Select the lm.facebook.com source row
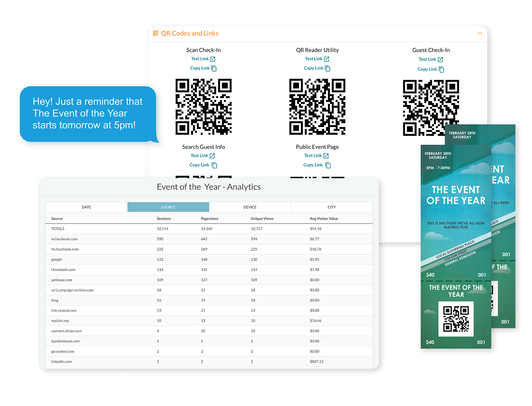Image resolution: width=532 pixels, height=406 pixels. 209,249
